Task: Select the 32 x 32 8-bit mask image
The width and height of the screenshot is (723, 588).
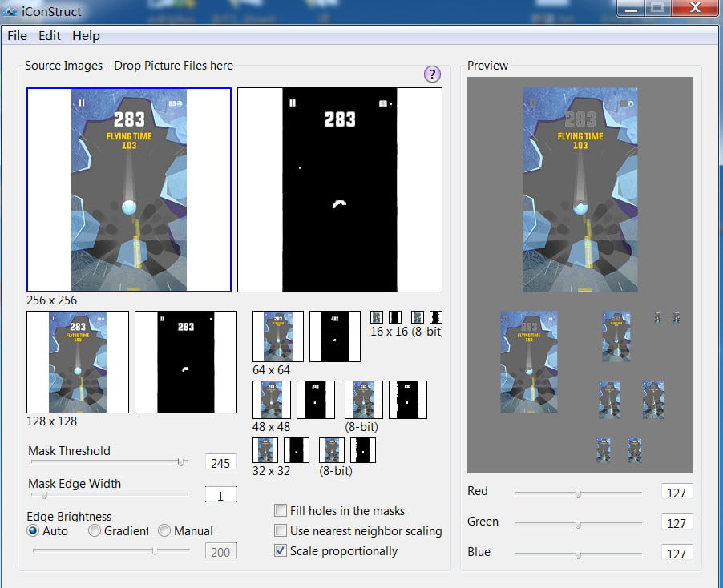Action: coord(363,450)
